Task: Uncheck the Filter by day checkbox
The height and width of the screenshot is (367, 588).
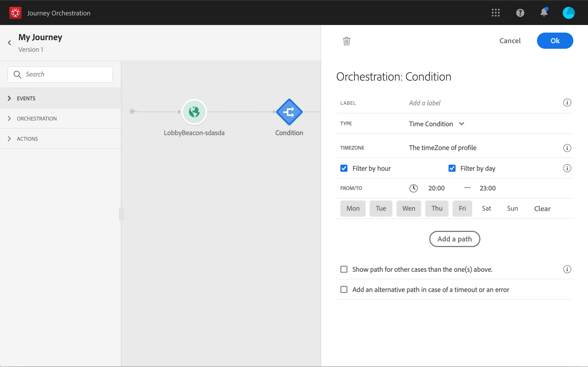Action: [452, 168]
